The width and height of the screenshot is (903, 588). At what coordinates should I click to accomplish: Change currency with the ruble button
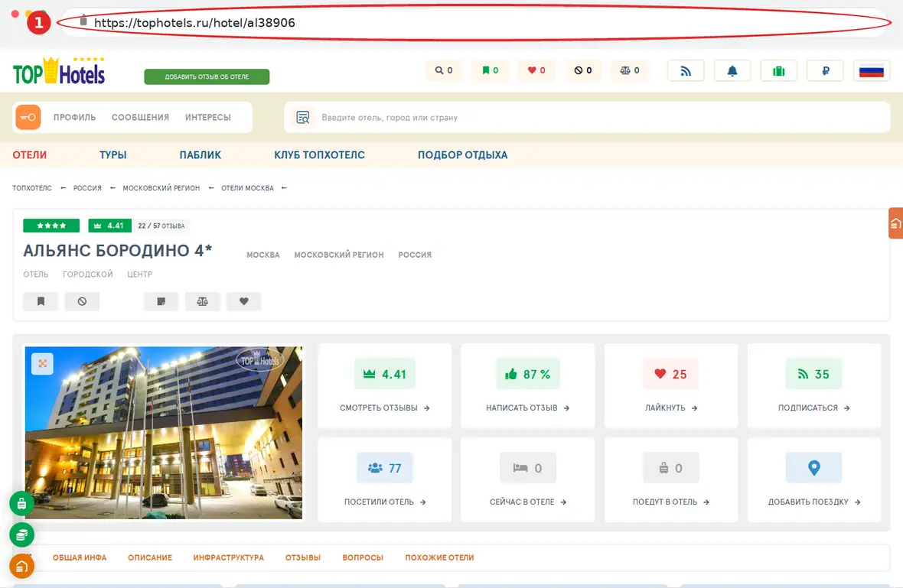pyautogui.click(x=825, y=71)
